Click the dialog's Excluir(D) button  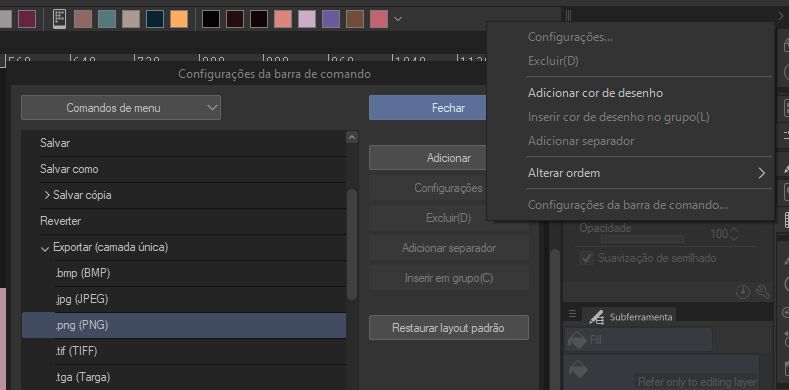click(448, 218)
